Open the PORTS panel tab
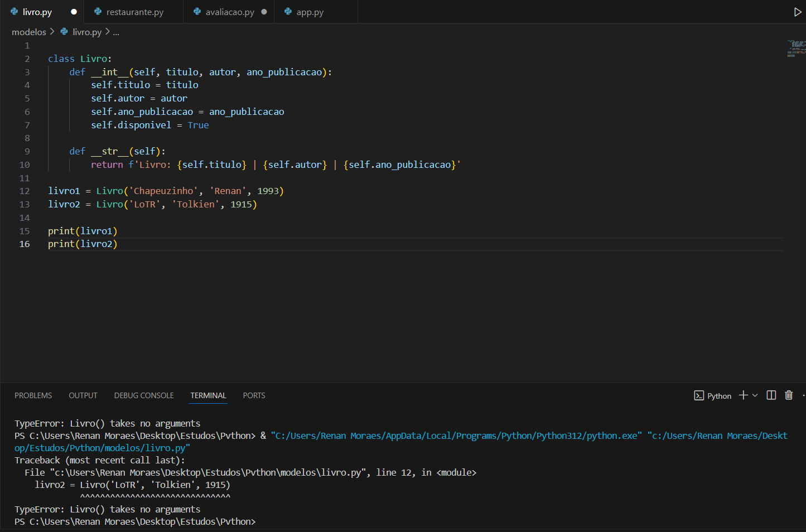 [x=254, y=395]
